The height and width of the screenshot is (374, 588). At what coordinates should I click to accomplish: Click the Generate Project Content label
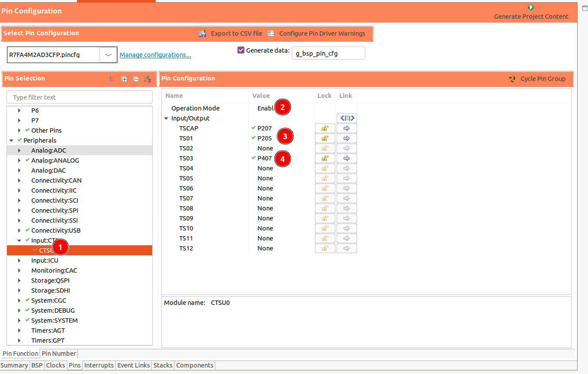click(531, 17)
